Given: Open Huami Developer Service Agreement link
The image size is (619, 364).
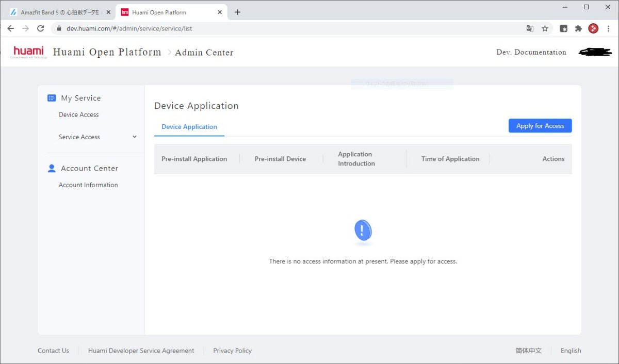Looking at the screenshot, I should pyautogui.click(x=141, y=351).
